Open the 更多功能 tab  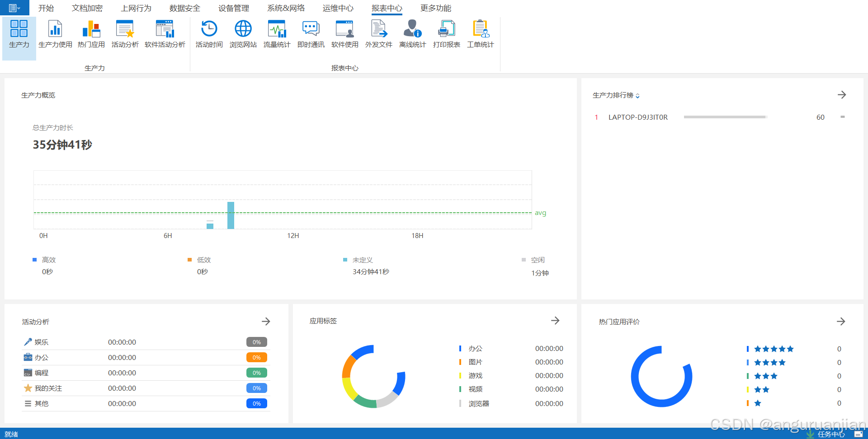[x=436, y=8]
